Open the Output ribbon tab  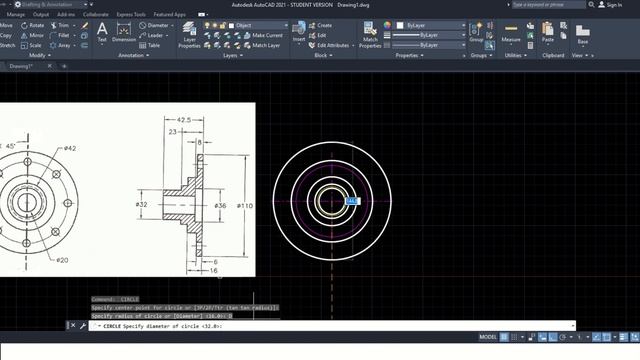41,14
